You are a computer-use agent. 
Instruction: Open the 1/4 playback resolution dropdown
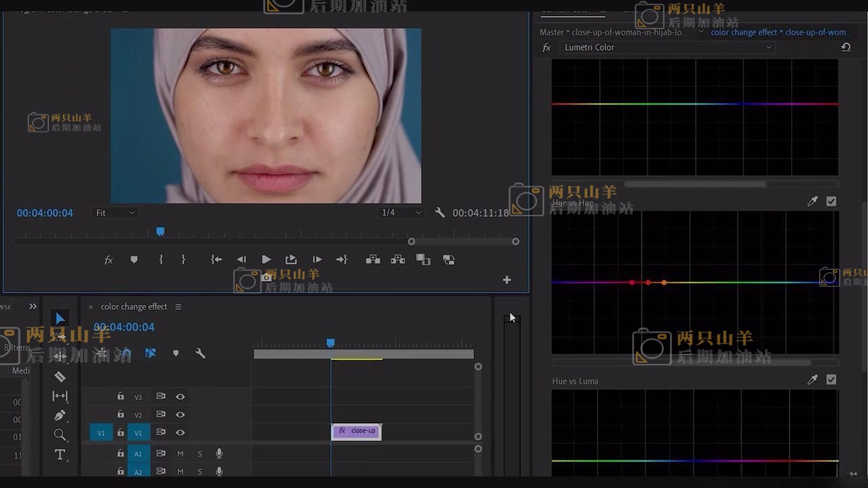(x=401, y=213)
